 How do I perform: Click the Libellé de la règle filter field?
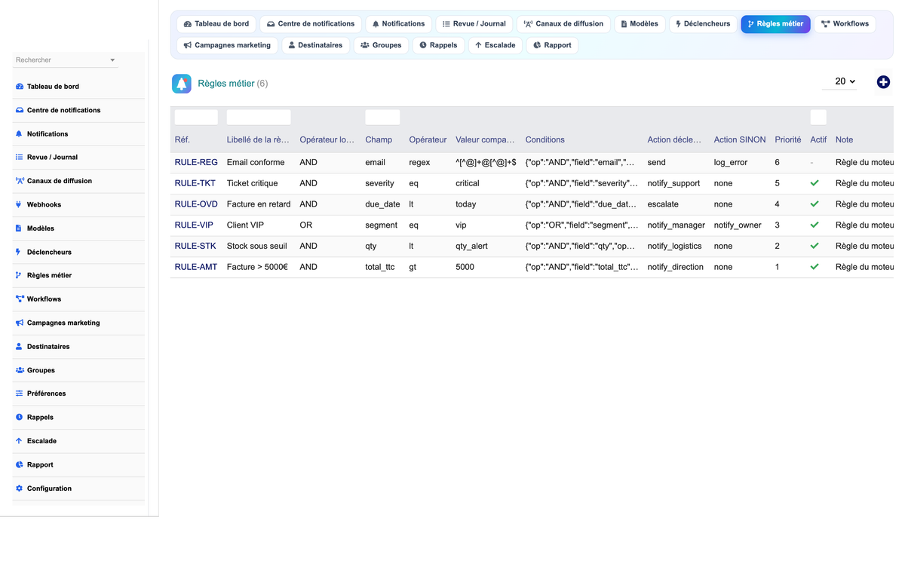pos(259,118)
